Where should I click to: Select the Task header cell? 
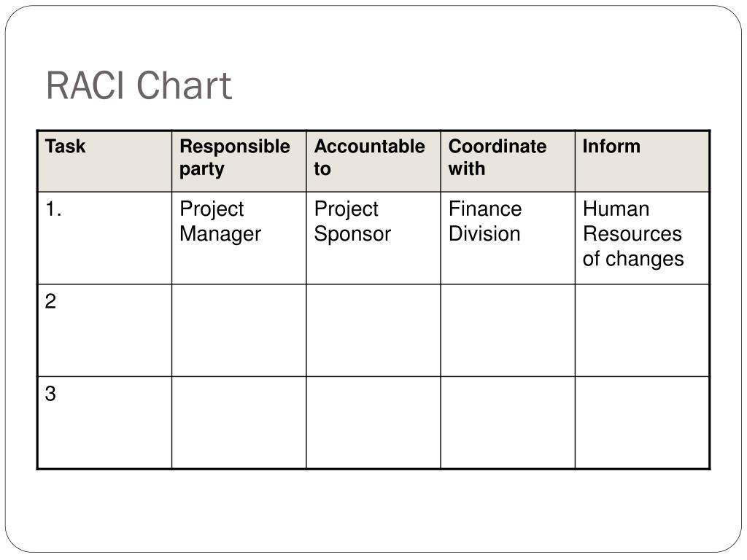[105, 161]
